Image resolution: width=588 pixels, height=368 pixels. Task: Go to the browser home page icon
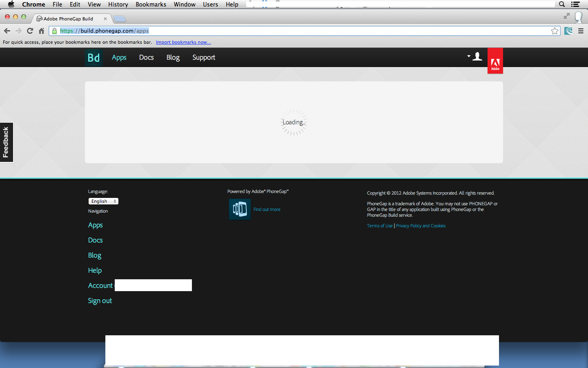click(x=41, y=31)
